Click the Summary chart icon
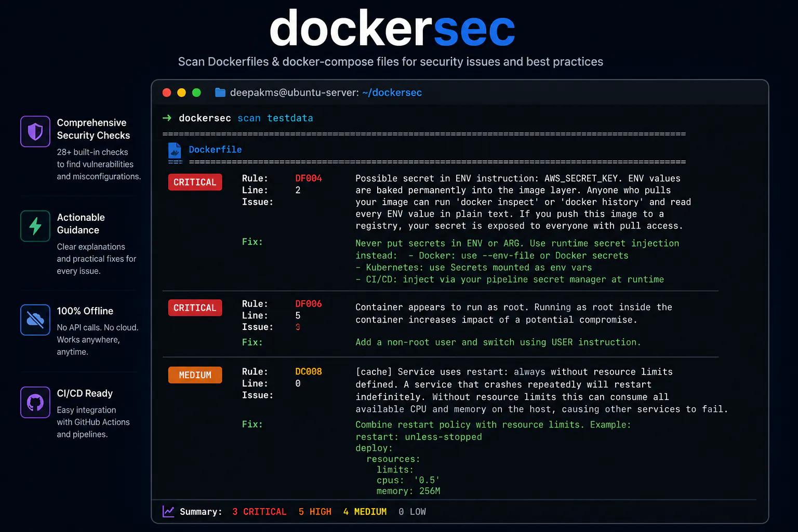 [x=168, y=511]
